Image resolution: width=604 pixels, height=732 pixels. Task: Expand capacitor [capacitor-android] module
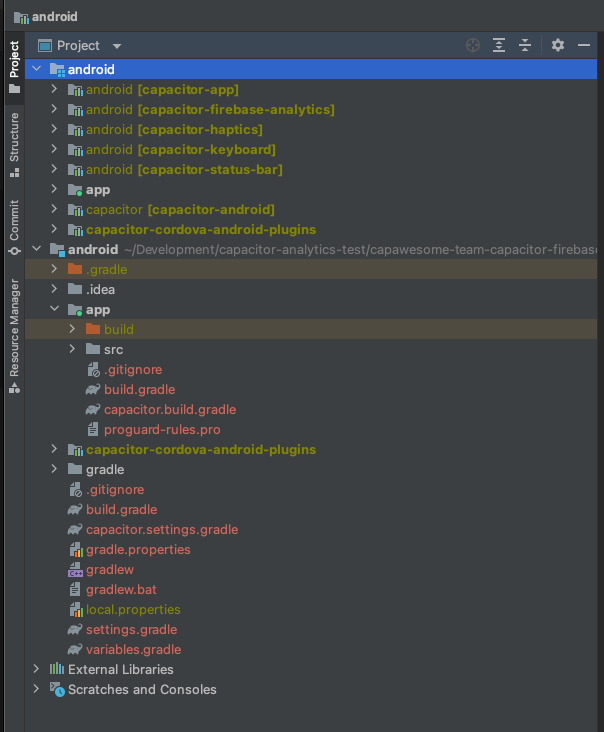point(54,209)
